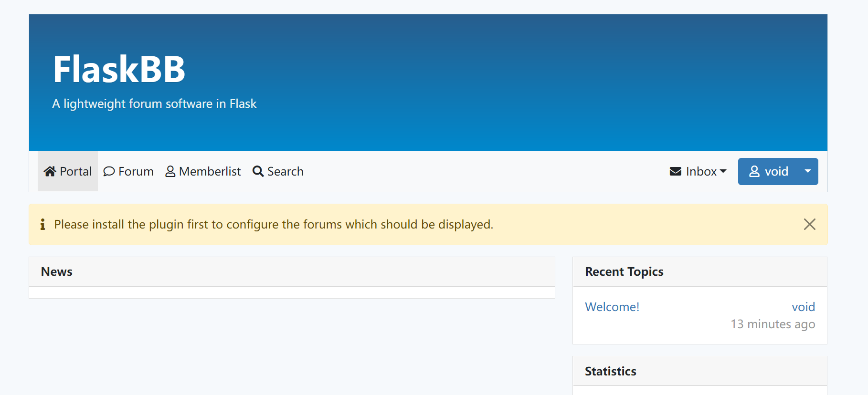Image resolution: width=868 pixels, height=395 pixels.
Task: Open the Portal nav item
Action: pyautogui.click(x=68, y=171)
